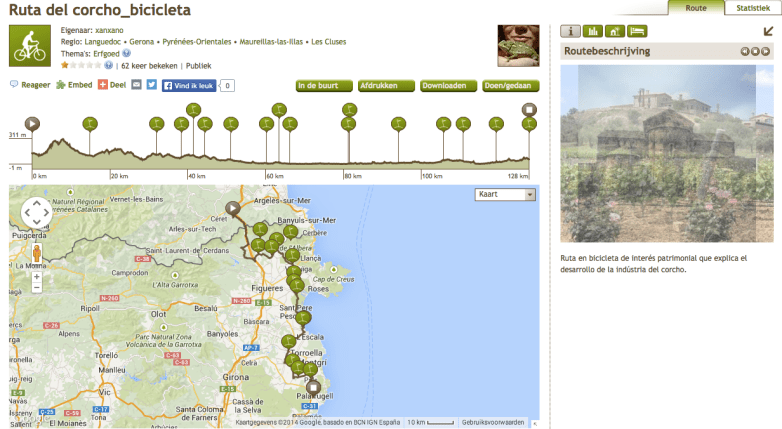Open owner xanxano's profile
The height and width of the screenshot is (429, 782).
point(109,30)
